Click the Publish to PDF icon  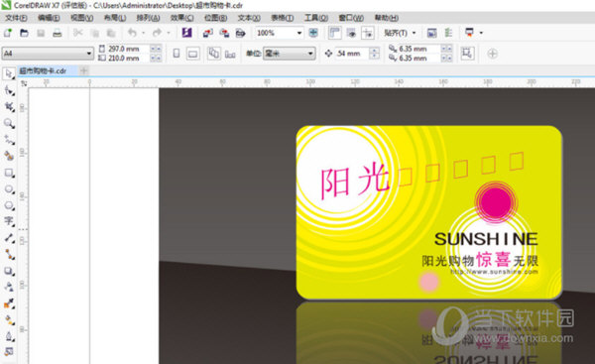click(x=240, y=33)
